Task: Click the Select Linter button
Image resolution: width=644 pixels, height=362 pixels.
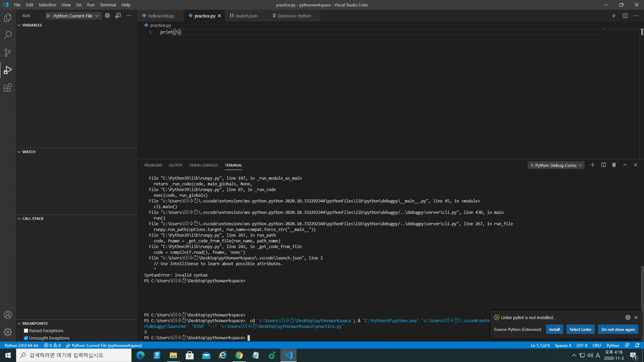Action: coord(580,329)
